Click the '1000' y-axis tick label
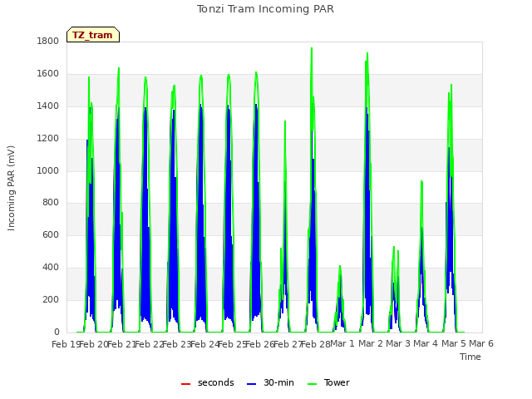This screenshot has width=532, height=399. click(48, 170)
